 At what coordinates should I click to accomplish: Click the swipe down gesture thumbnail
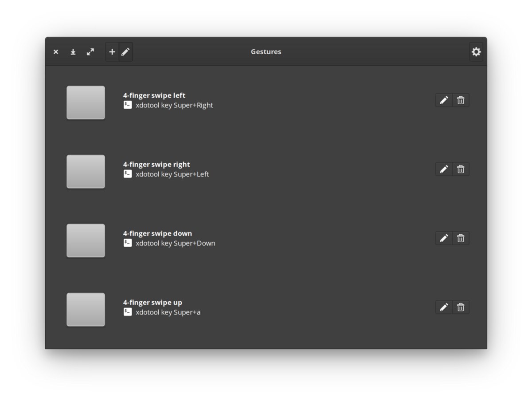coord(86,240)
